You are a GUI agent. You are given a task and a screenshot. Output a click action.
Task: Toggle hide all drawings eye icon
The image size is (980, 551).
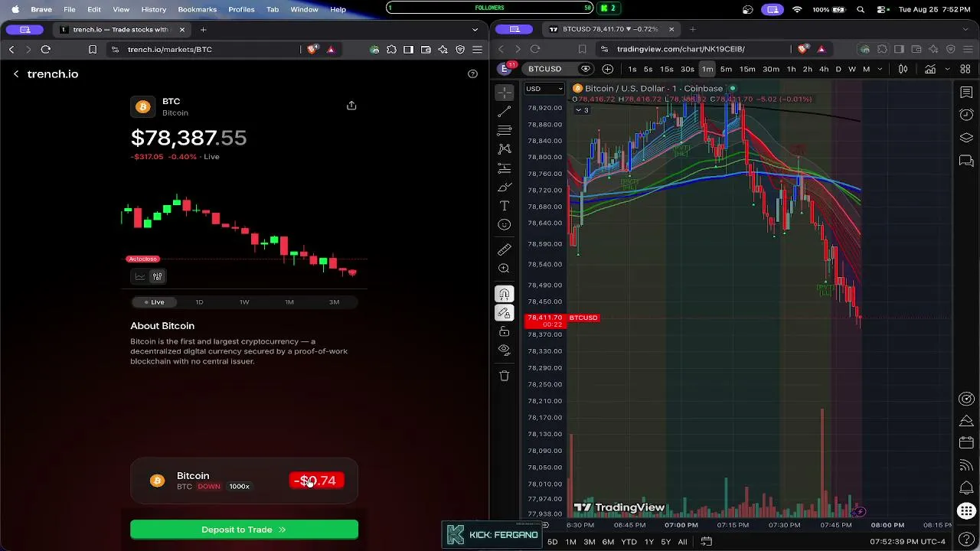[x=504, y=350]
